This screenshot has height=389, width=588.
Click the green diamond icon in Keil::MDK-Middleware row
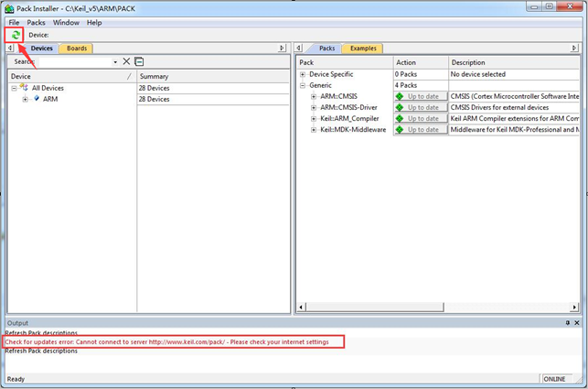tap(400, 130)
